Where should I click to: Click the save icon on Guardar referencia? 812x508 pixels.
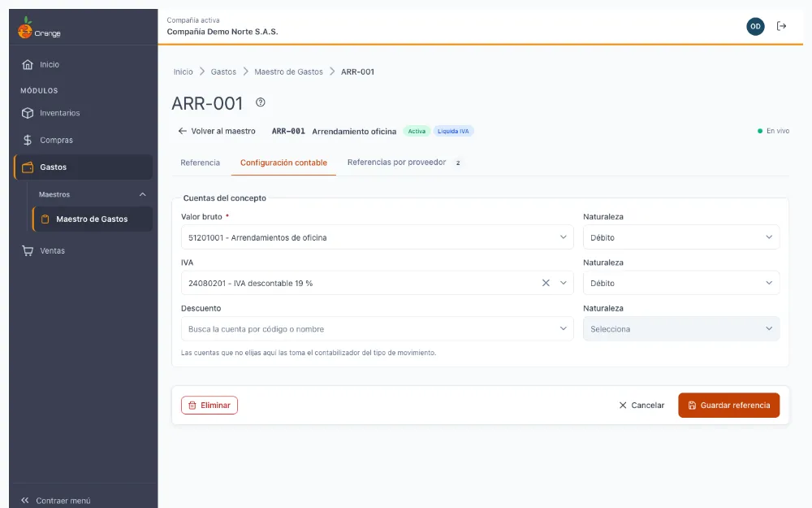692,406
